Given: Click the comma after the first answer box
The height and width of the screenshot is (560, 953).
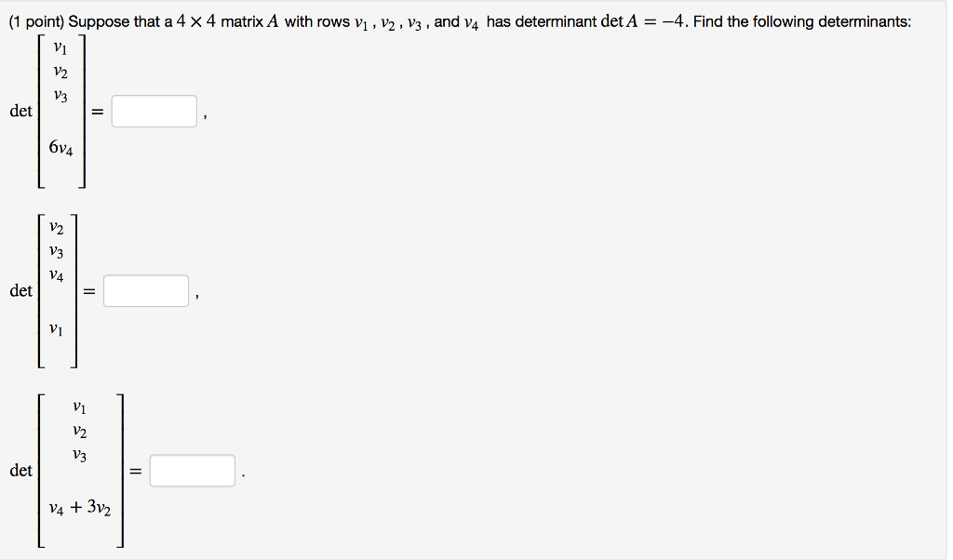Looking at the screenshot, I should tap(203, 115).
